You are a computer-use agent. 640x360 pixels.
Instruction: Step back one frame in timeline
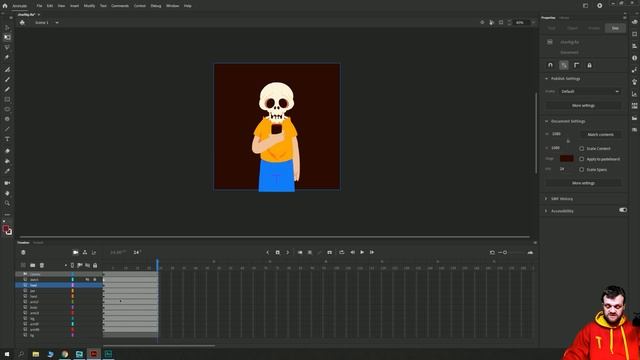352,253
